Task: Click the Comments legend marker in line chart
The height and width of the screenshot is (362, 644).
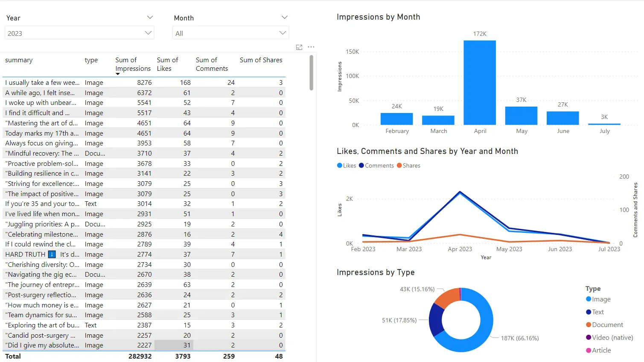Action: 361,165
